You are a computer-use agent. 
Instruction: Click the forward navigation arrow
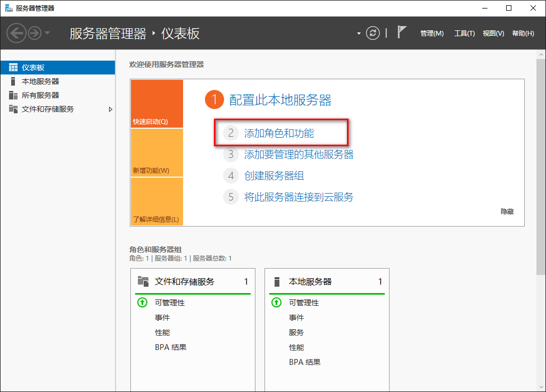point(35,34)
